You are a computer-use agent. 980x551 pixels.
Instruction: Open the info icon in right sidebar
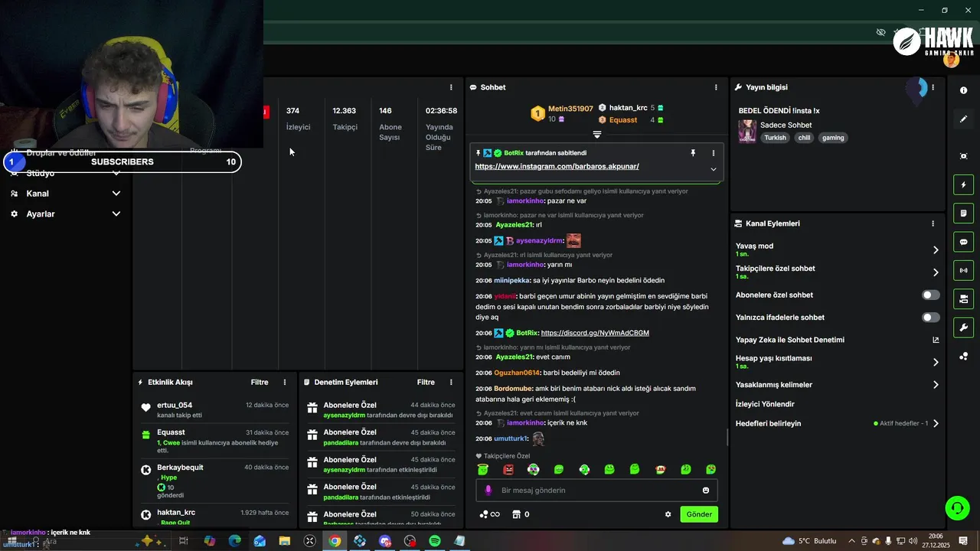(x=963, y=90)
